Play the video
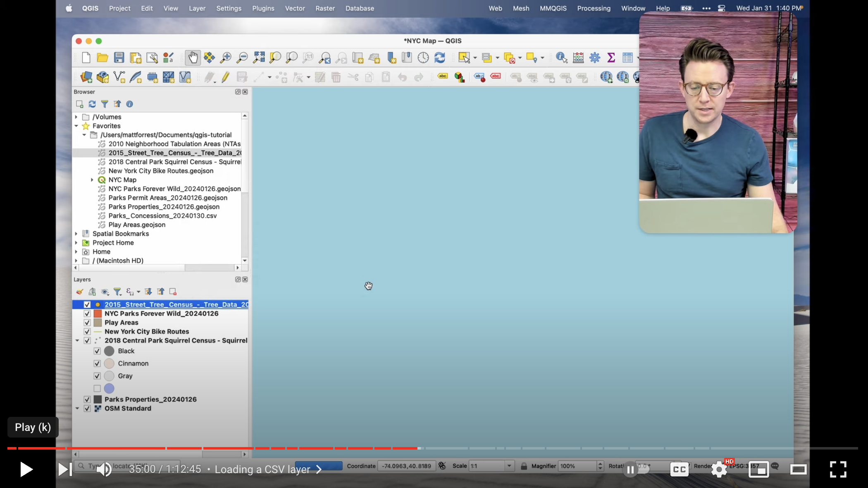 click(26, 469)
